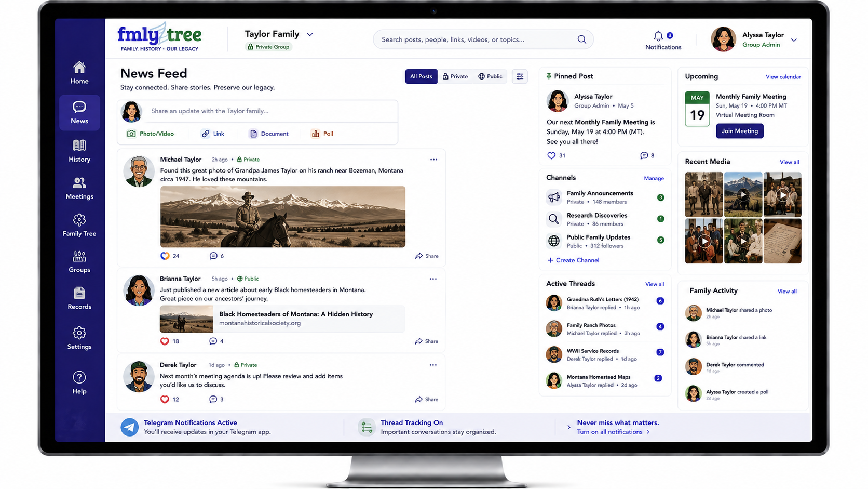The width and height of the screenshot is (868, 489).
Task: Open pinned post comments icon
Action: point(644,155)
